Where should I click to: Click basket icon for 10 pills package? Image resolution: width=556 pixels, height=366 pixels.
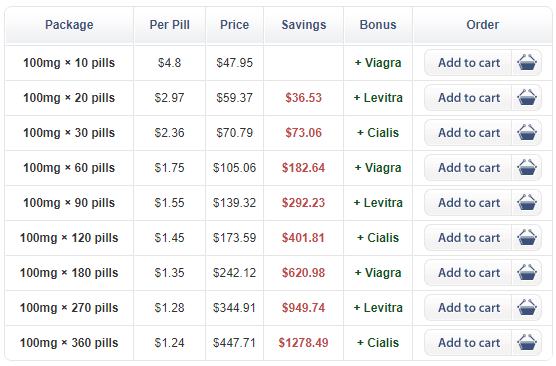pyautogui.click(x=527, y=63)
